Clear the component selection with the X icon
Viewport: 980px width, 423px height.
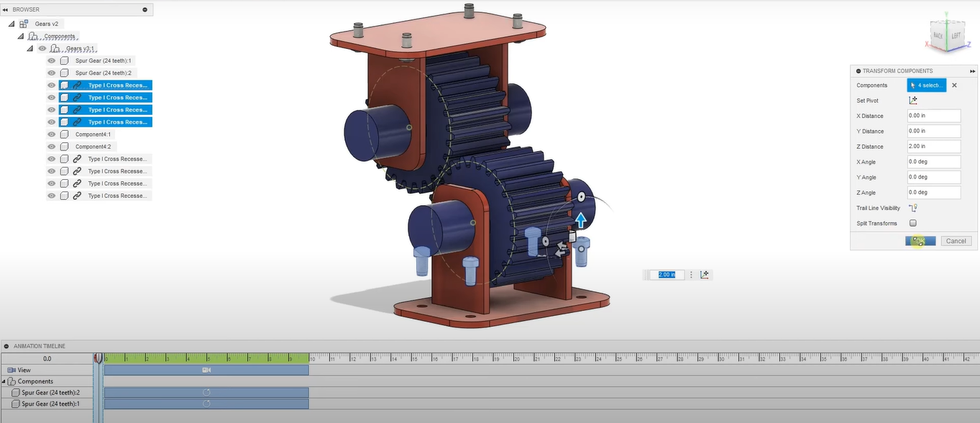click(x=954, y=86)
